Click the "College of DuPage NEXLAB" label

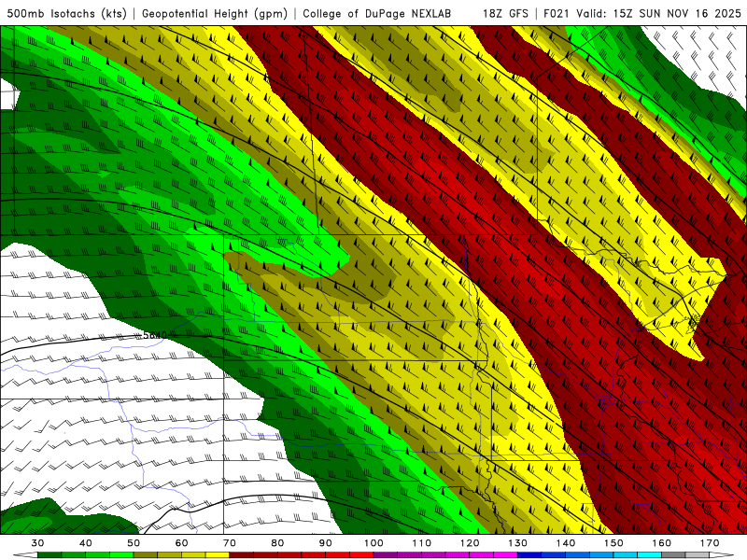pyautogui.click(x=377, y=14)
